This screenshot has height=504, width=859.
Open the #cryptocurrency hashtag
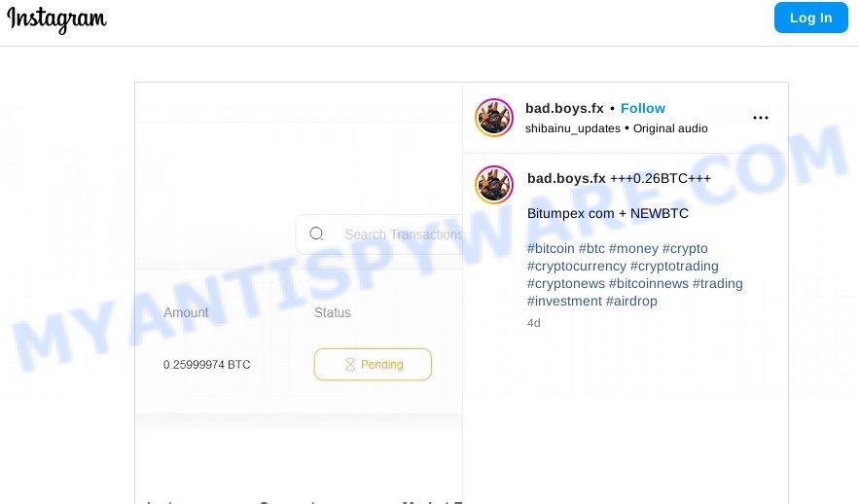pyautogui.click(x=576, y=266)
